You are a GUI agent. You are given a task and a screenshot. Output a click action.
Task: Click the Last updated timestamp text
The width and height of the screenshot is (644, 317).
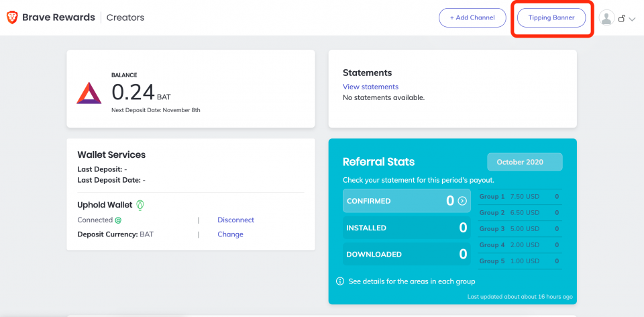coord(520,296)
